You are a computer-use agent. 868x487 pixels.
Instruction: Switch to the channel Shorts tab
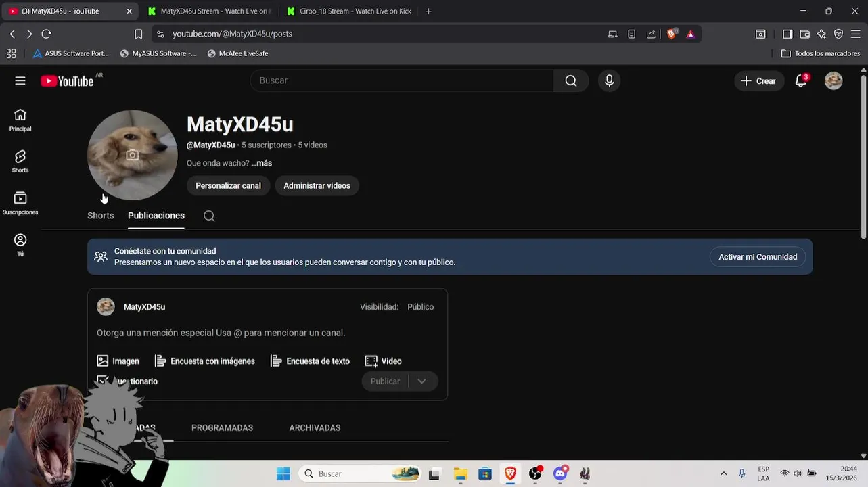(101, 216)
